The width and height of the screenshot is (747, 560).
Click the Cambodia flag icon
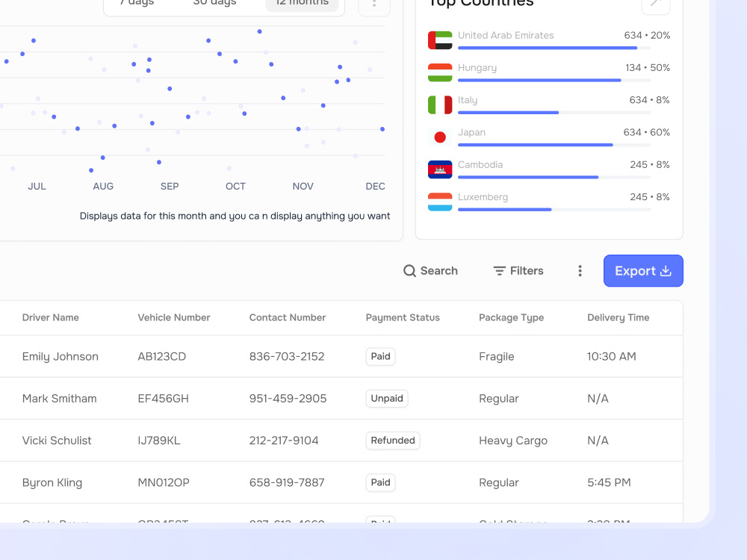coord(440,169)
